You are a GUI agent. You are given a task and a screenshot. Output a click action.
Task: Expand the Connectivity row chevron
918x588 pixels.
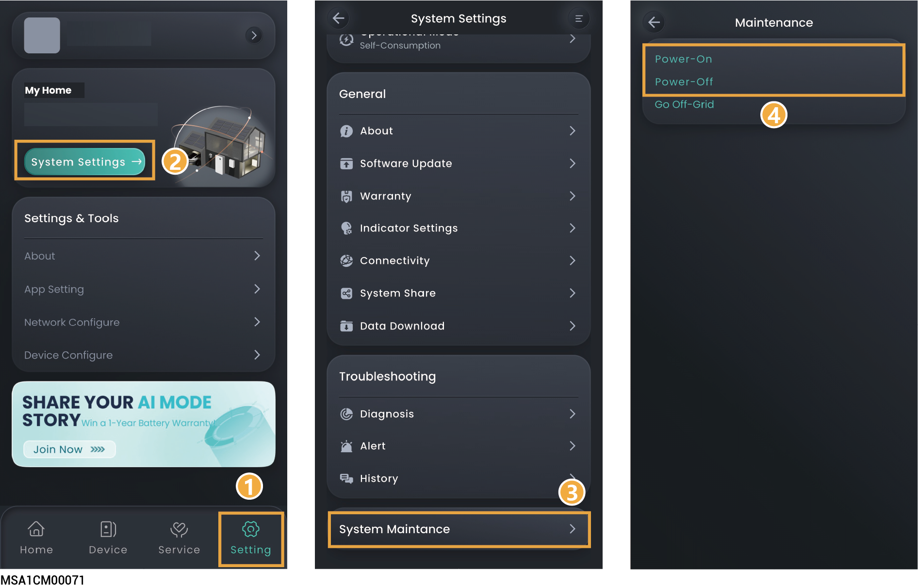(573, 261)
